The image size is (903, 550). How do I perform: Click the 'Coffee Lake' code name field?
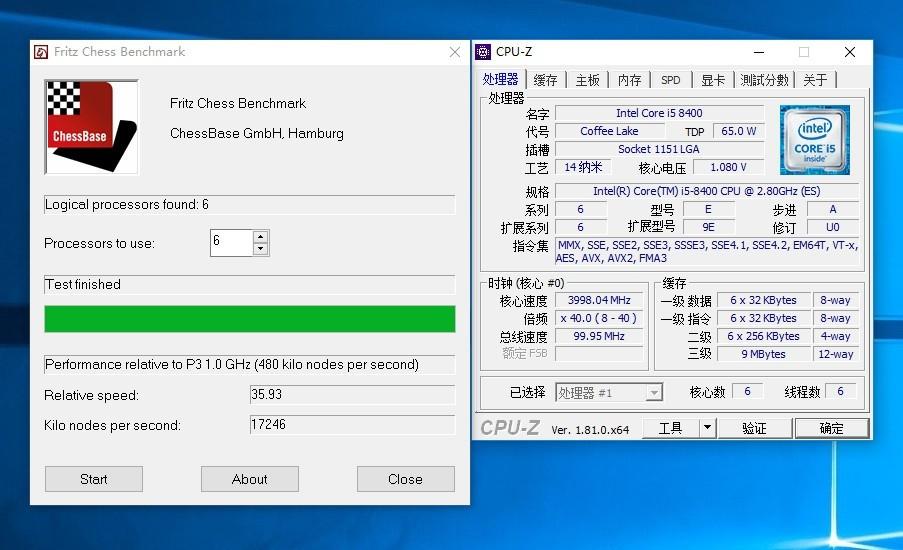click(x=609, y=131)
